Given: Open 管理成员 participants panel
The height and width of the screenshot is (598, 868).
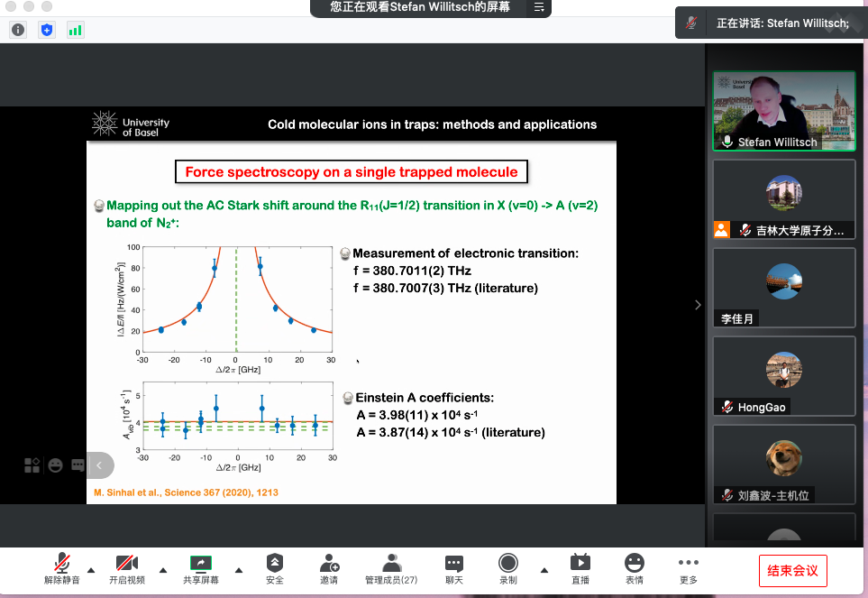Looking at the screenshot, I should click(390, 569).
